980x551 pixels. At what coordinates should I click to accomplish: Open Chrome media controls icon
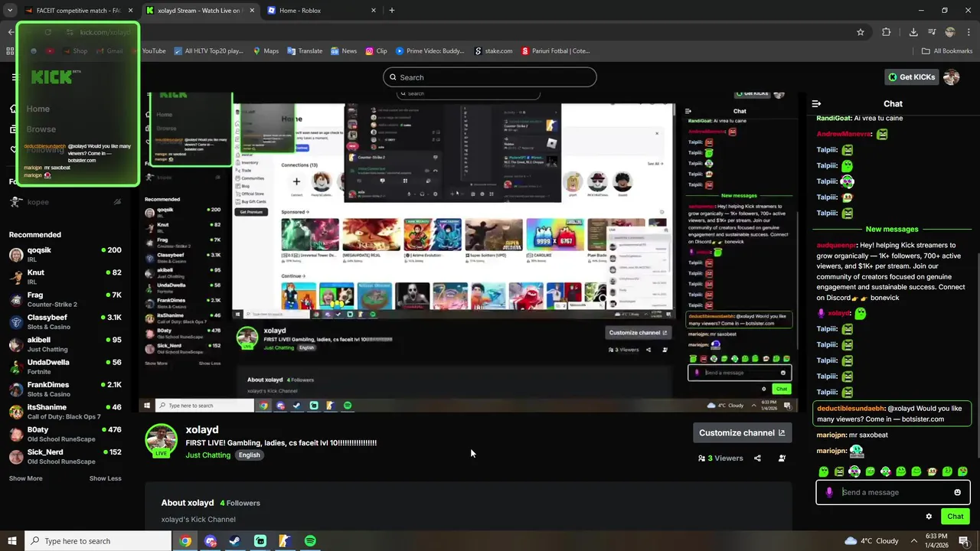tap(932, 32)
